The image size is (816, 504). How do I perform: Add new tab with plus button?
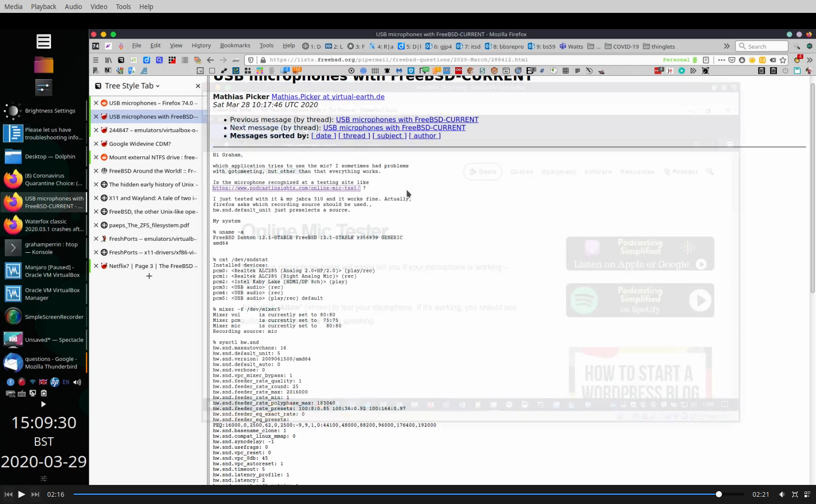tap(149, 276)
